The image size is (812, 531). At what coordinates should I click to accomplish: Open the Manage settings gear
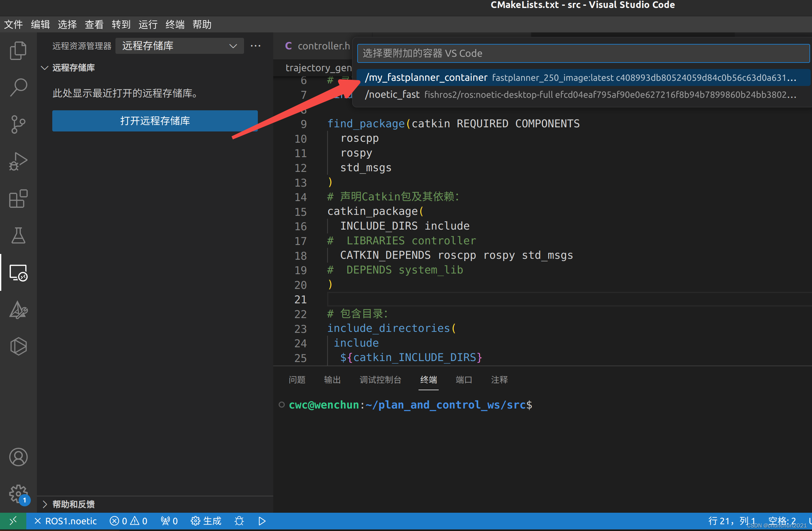pyautogui.click(x=18, y=494)
